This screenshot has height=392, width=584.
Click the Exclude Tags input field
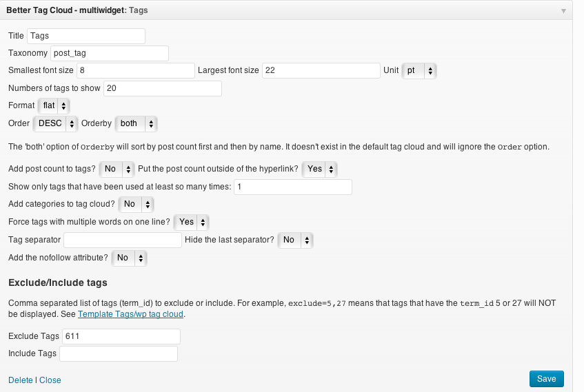click(x=121, y=336)
